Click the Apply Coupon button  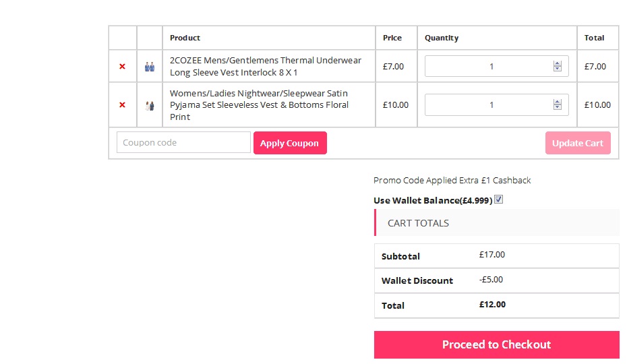click(x=290, y=143)
